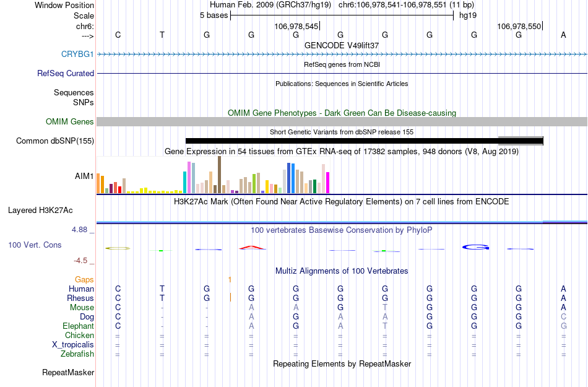Open the RefSeq genes from NCBI title
588x387 pixels.
(342, 64)
